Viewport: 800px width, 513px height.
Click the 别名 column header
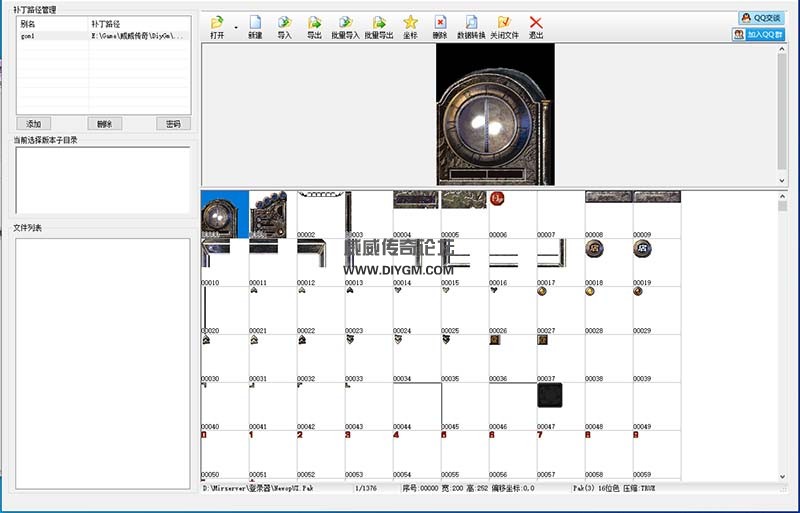[53, 24]
